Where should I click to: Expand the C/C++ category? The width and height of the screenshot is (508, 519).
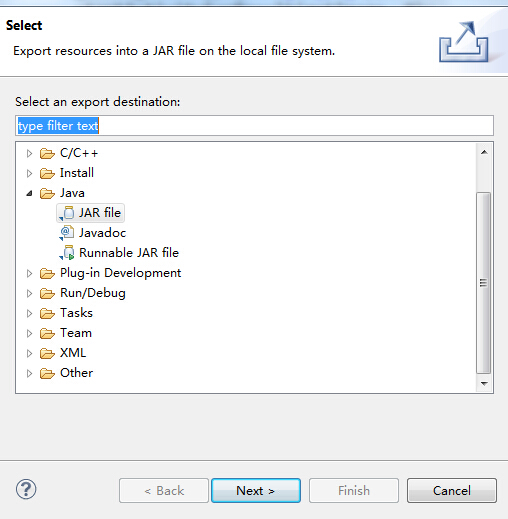[x=29, y=153]
